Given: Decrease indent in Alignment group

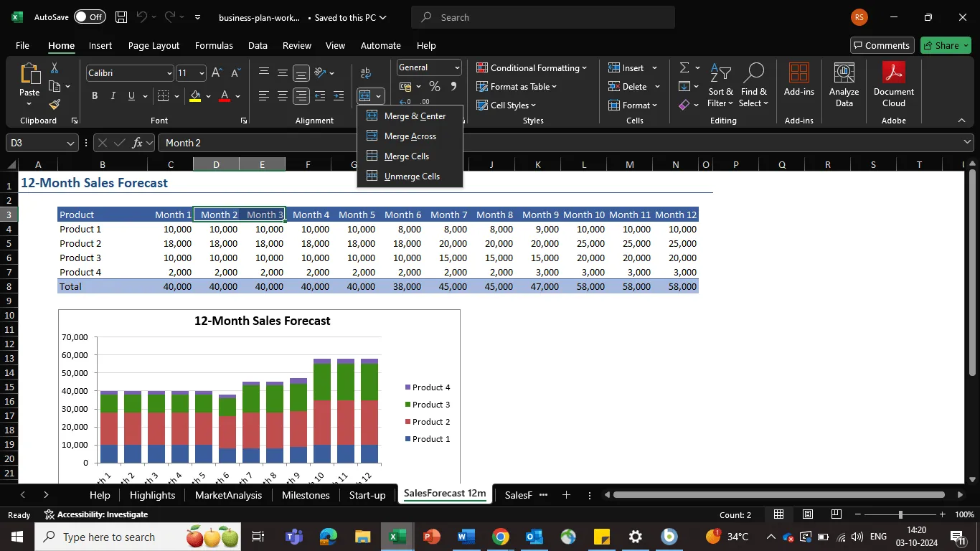Looking at the screenshot, I should pyautogui.click(x=319, y=96).
